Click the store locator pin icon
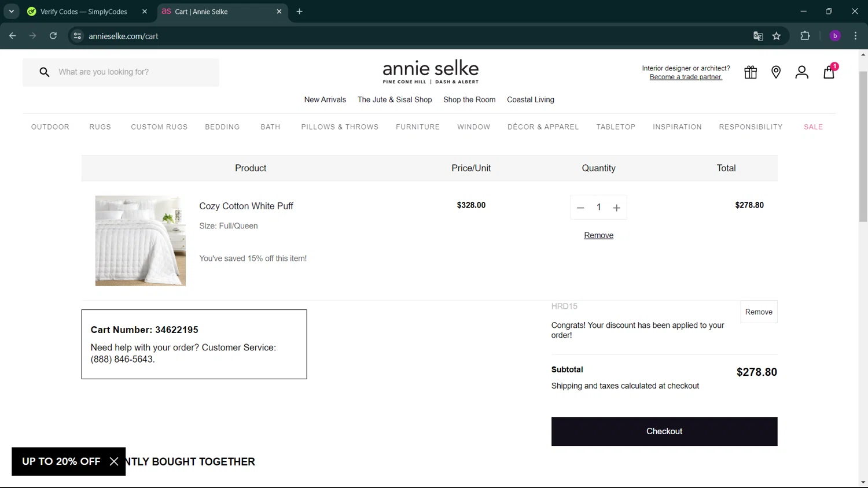Viewport: 868px width, 488px height. coord(776,72)
